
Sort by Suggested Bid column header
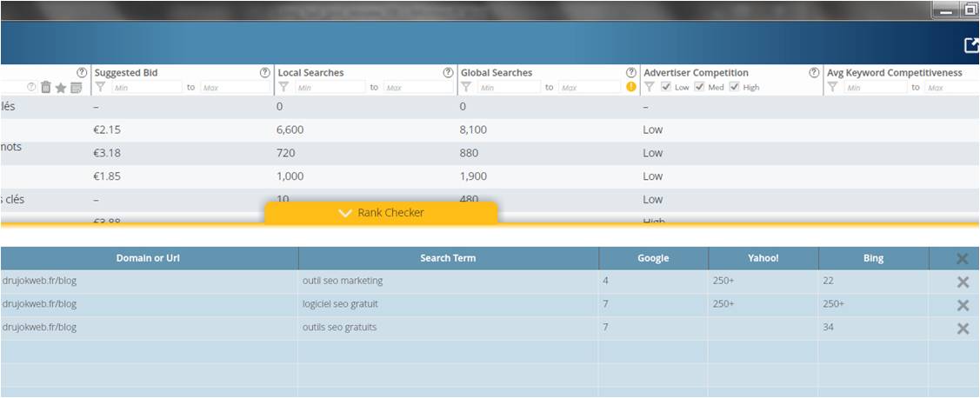click(126, 72)
